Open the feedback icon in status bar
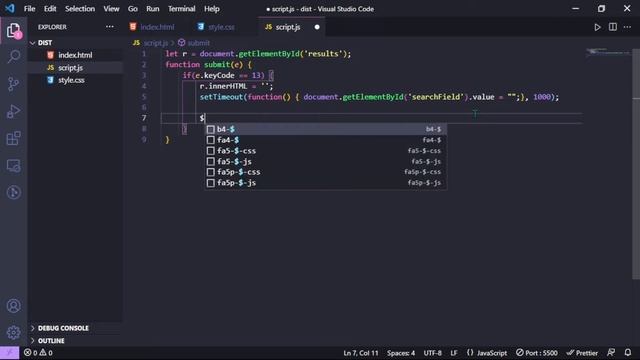This screenshot has width=640, height=360. 611,353
